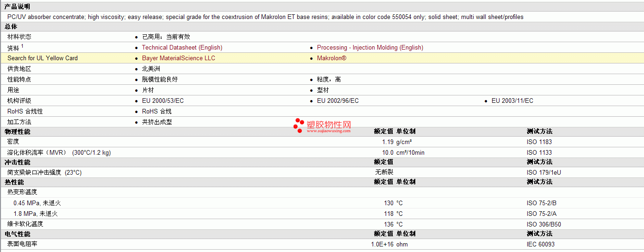Click the 材料状态 row label
Viewport: 644px width, 252px height.
19,37
